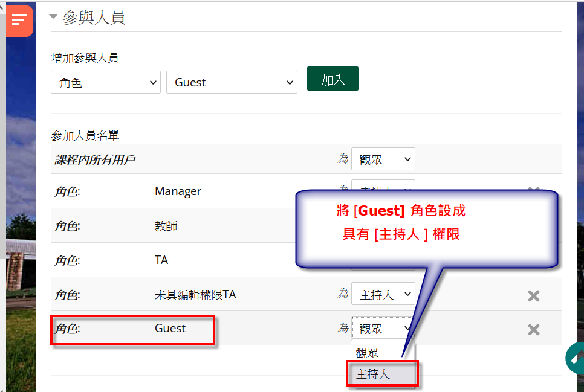Select the Guest role name in list
The width and height of the screenshot is (584, 392).
pyautogui.click(x=170, y=329)
